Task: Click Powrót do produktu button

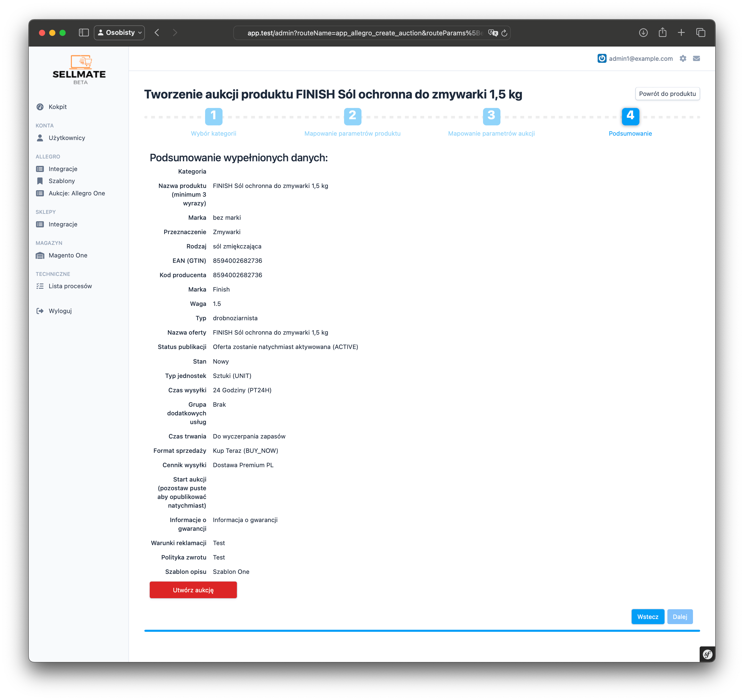Action: pos(667,94)
